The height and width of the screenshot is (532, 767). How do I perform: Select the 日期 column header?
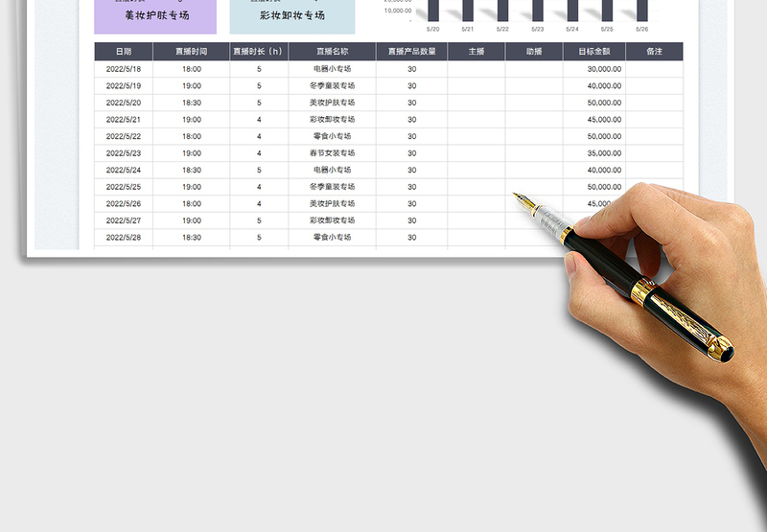124,52
